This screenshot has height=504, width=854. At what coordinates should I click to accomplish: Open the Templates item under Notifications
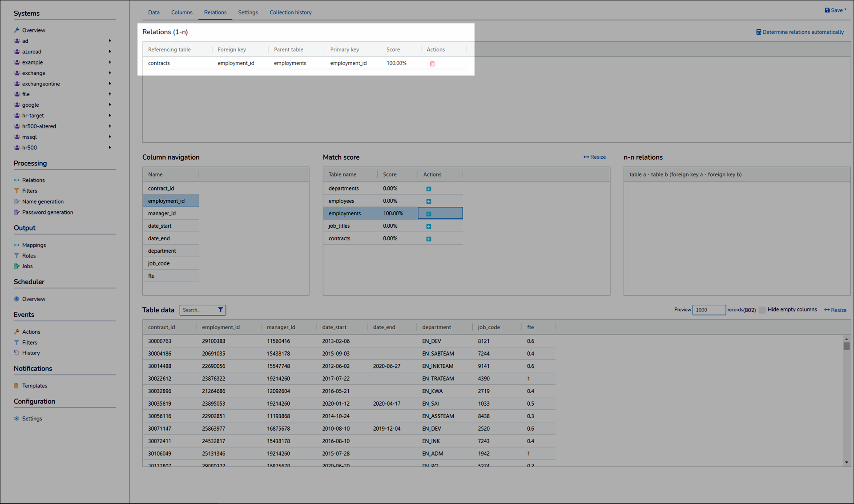[x=34, y=386]
